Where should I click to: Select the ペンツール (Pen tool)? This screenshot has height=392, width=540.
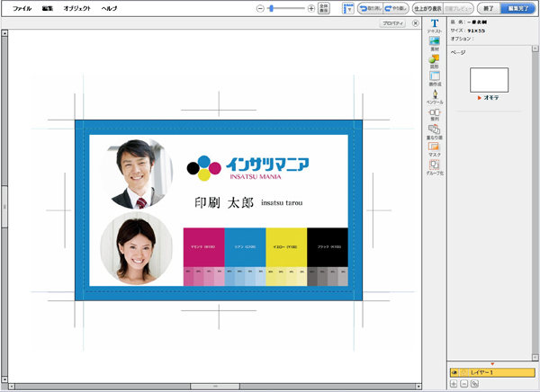tap(435, 97)
